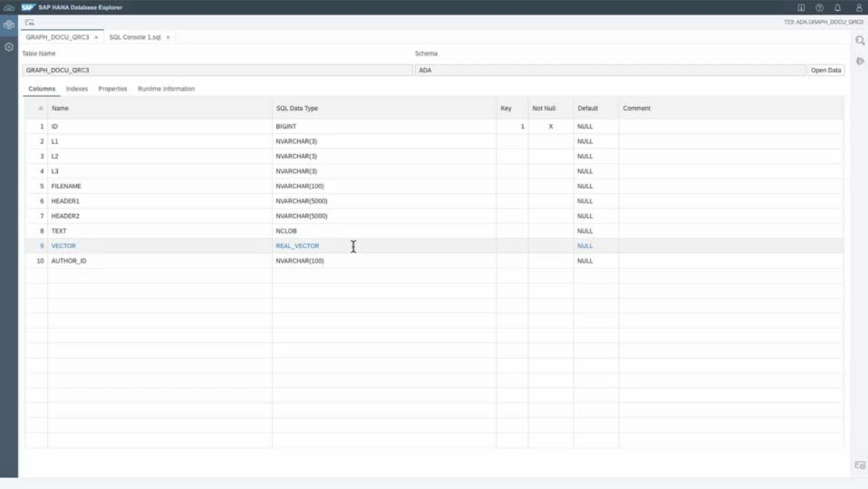The height and width of the screenshot is (489, 868).
Task: Toggle row sorting via the column header arrow
Action: click(x=40, y=108)
